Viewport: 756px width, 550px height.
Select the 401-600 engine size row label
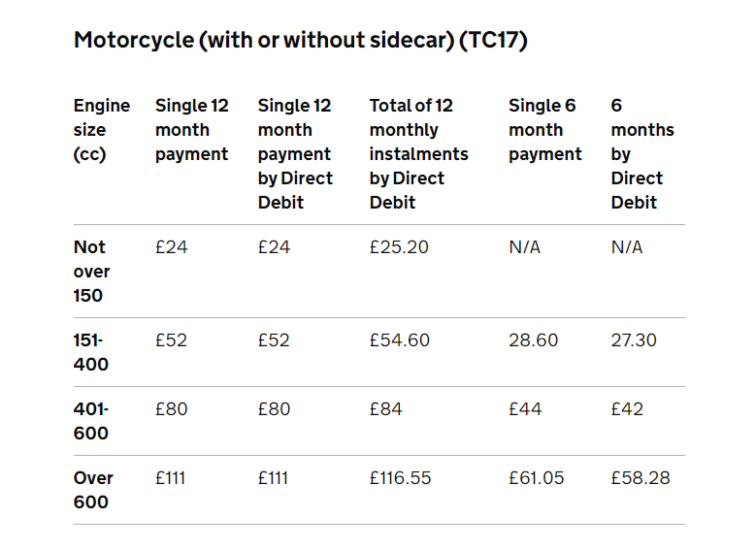(90, 421)
